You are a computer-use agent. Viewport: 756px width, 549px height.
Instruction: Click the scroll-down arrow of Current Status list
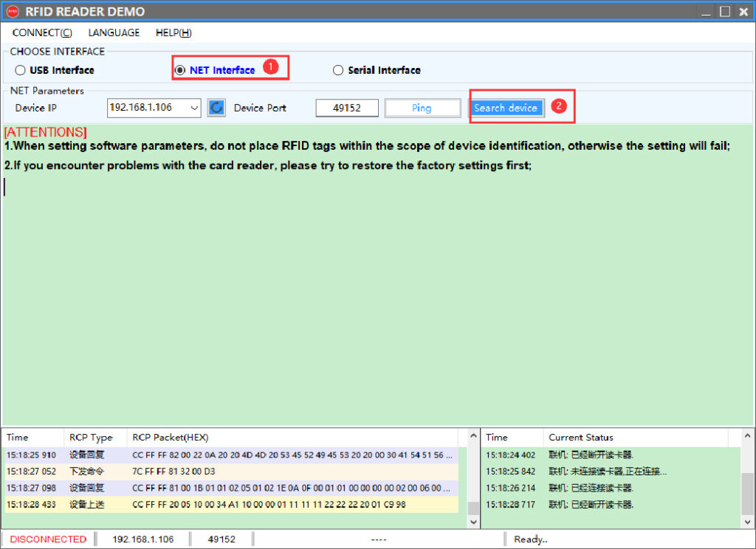click(747, 522)
